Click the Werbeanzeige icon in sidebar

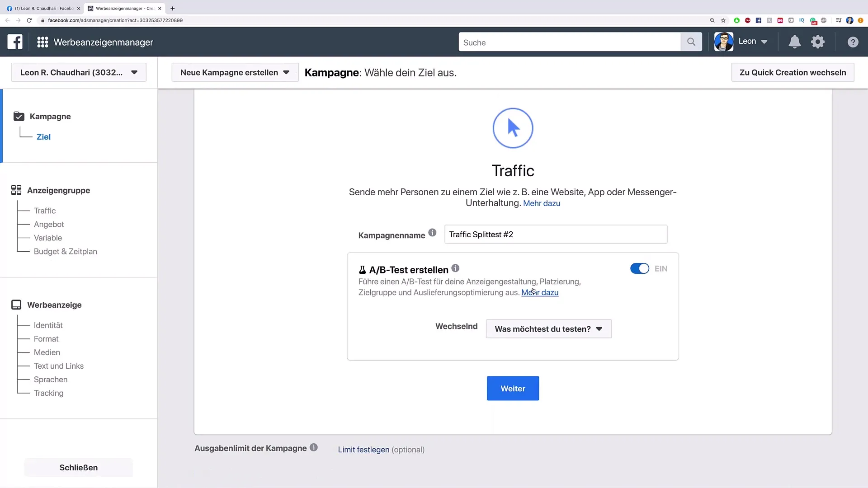point(16,305)
